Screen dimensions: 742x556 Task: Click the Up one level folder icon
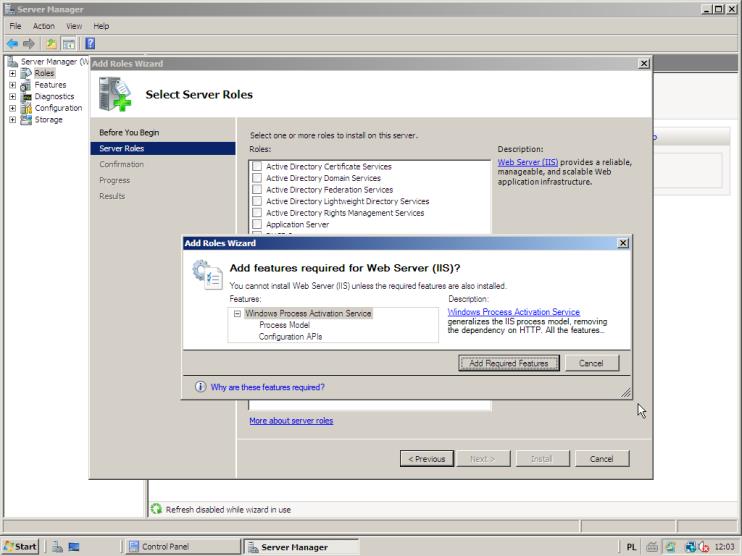[51, 44]
